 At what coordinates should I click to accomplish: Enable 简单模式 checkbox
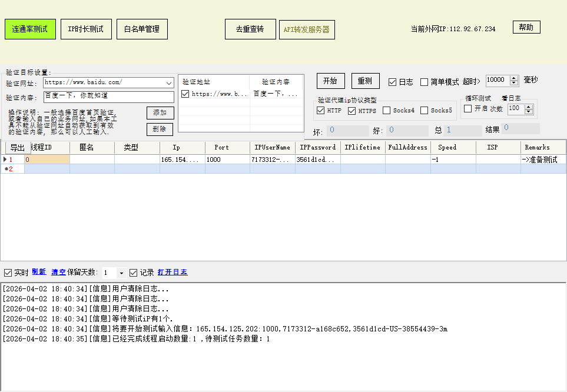tap(424, 82)
